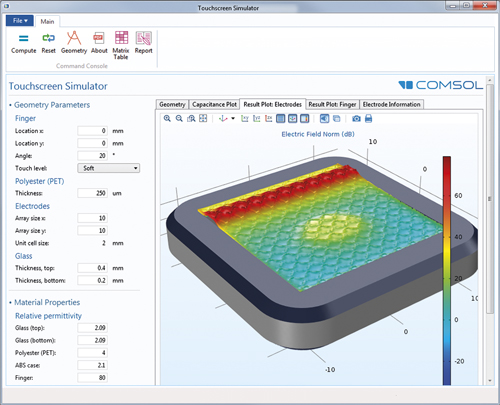Click the Glass (top) permittivity field

tap(92, 328)
